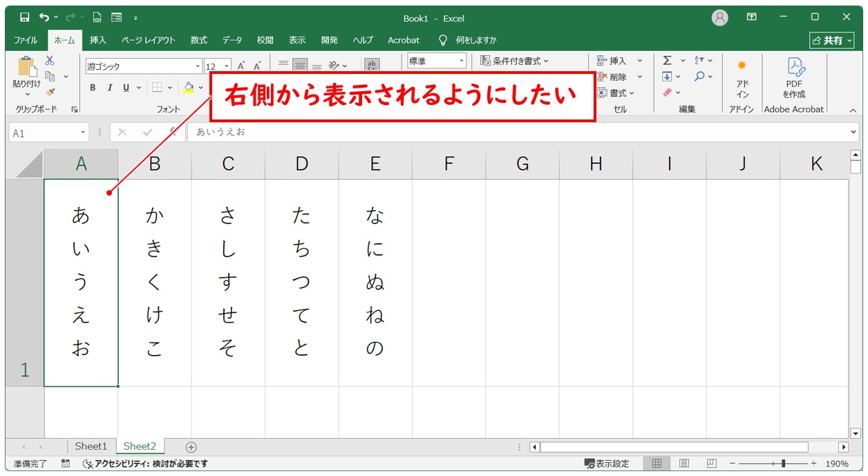Screen dimensions: 868x476
Task: Click the Display Settings (表示設定) button
Action: click(607, 464)
